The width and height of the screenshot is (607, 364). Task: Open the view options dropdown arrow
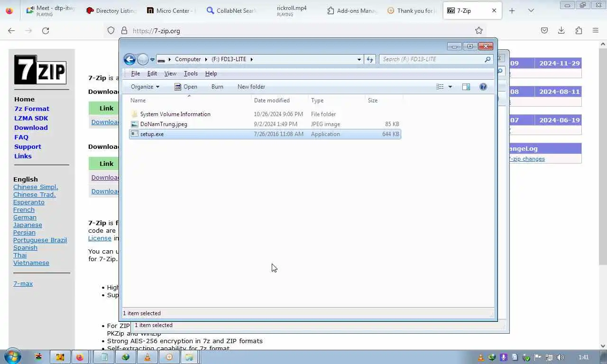coord(450,87)
